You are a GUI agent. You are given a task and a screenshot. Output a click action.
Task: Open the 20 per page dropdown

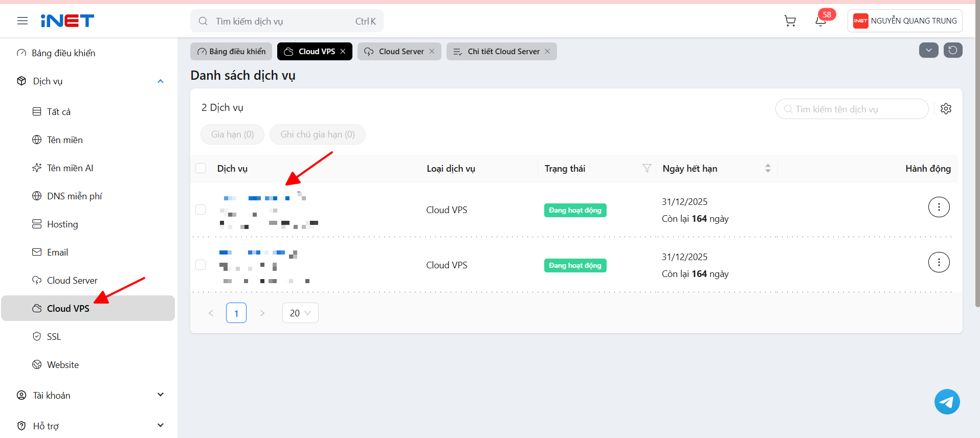pyautogui.click(x=300, y=313)
